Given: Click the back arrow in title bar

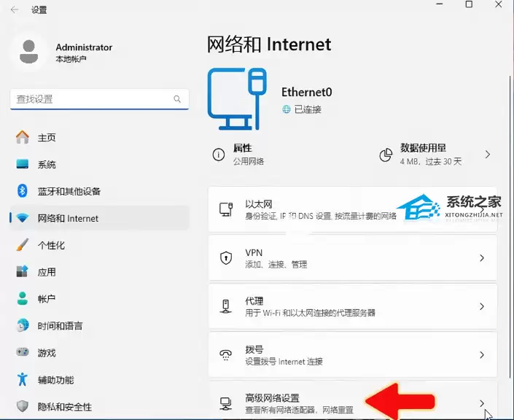Looking at the screenshot, I should [15, 10].
